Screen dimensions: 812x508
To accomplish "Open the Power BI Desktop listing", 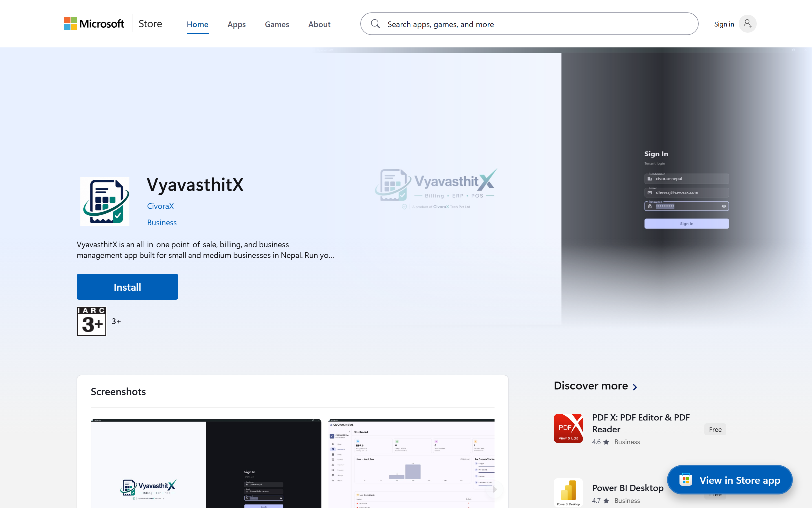I will click(x=627, y=488).
